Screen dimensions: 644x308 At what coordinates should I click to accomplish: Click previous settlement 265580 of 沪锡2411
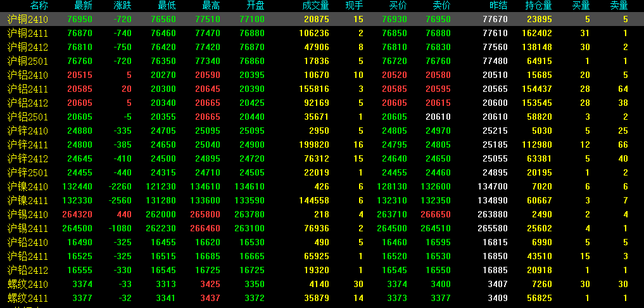(493, 229)
